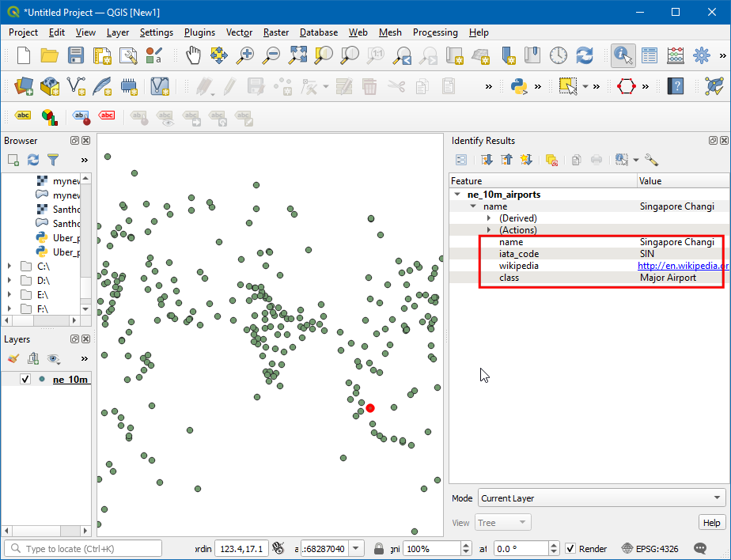Viewport: 731px width, 560px height.
Task: Click the Help button in Identify Results
Action: (x=712, y=523)
